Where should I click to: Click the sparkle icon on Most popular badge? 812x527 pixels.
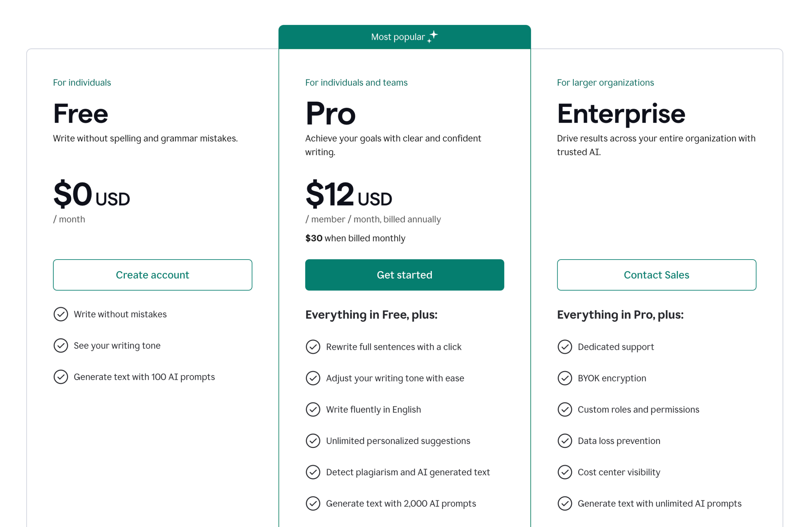point(432,36)
